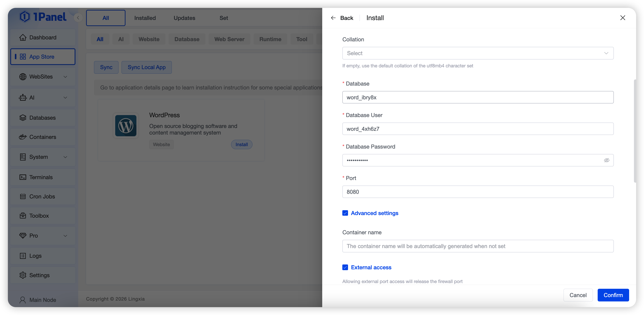
Task: Click the Cancel button
Action: point(578,295)
